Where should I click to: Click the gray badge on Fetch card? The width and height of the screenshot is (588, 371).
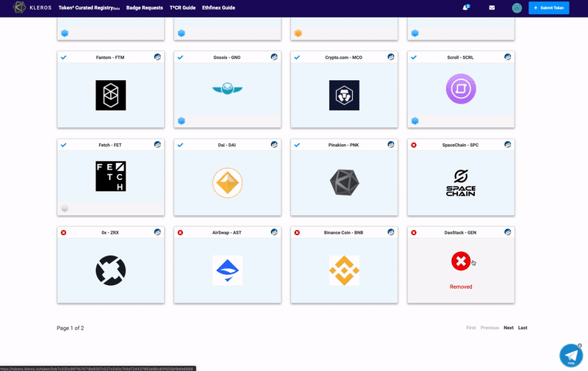65,208
